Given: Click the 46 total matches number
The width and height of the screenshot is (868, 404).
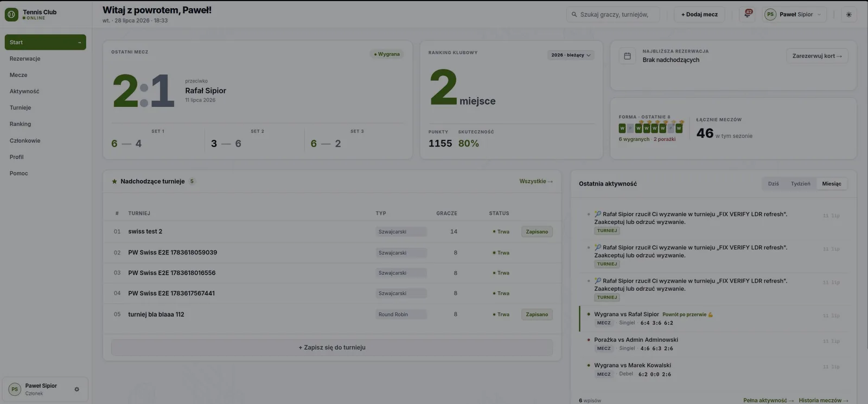Looking at the screenshot, I should [x=705, y=133].
